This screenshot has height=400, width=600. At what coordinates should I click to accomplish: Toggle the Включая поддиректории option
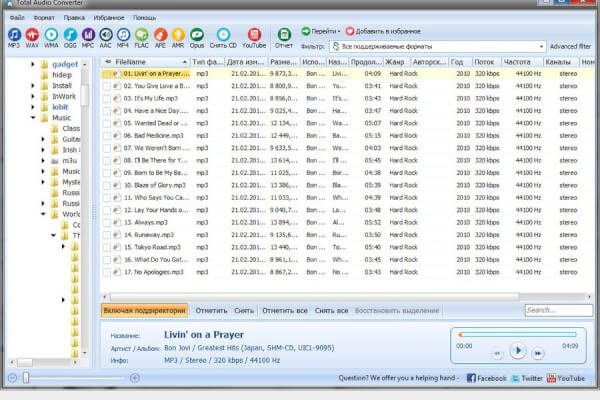145,310
